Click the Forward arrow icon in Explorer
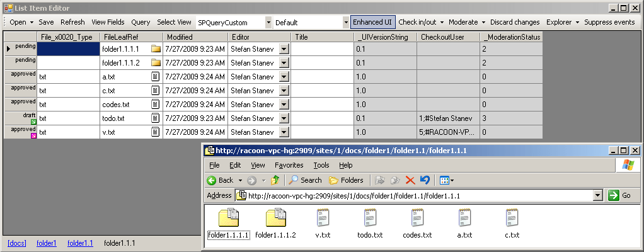This screenshot has height=252, width=644. coord(252,180)
